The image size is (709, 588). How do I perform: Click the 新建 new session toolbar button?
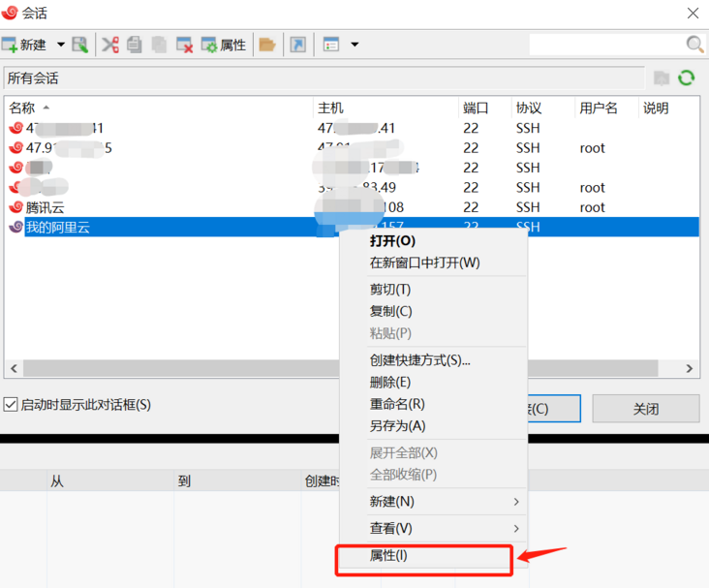pos(24,45)
